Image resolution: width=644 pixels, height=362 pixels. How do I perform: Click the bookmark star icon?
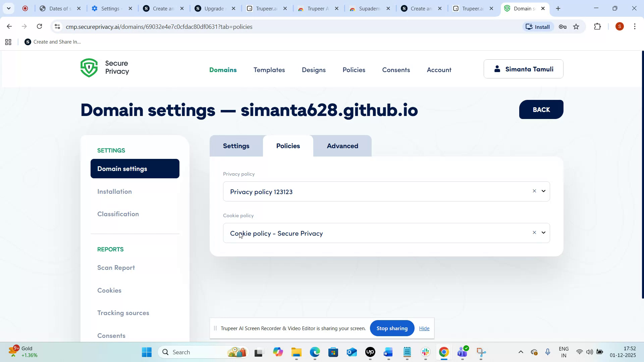click(577, 26)
